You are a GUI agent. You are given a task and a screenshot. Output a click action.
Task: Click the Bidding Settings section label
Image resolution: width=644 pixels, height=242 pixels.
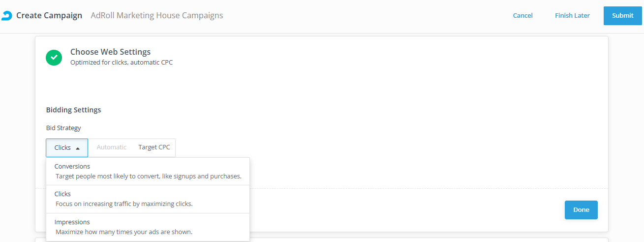pos(73,110)
